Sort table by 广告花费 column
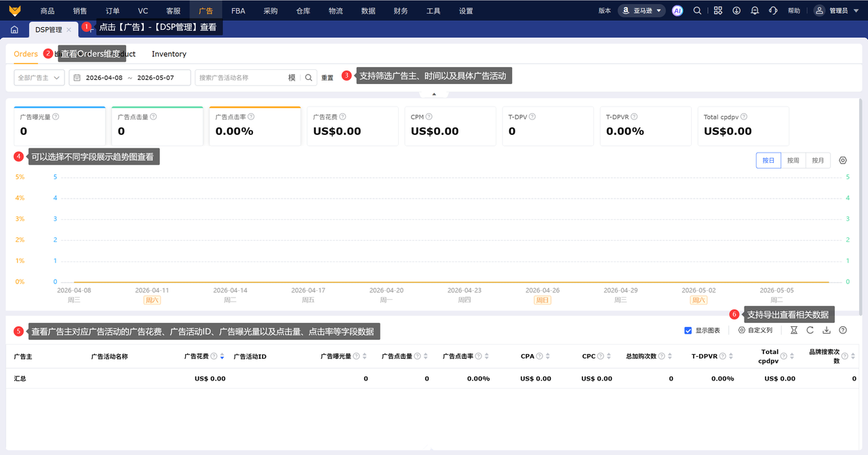The image size is (868, 455). coord(222,356)
